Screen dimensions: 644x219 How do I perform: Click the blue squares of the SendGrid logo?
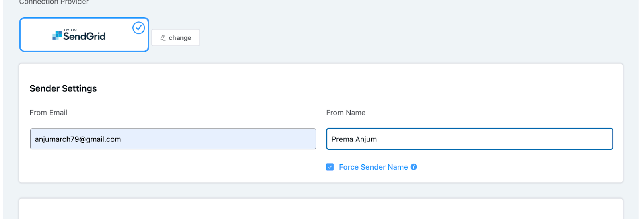click(x=57, y=36)
